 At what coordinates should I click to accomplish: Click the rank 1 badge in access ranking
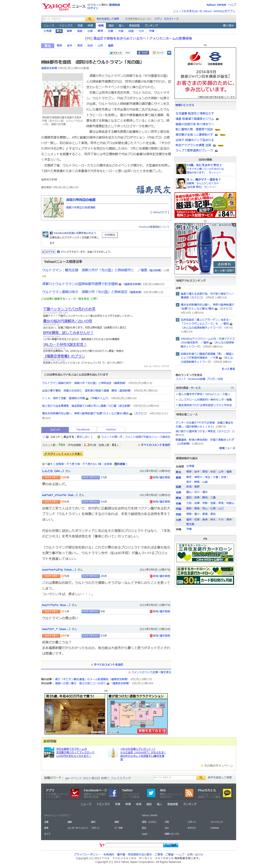point(178,294)
